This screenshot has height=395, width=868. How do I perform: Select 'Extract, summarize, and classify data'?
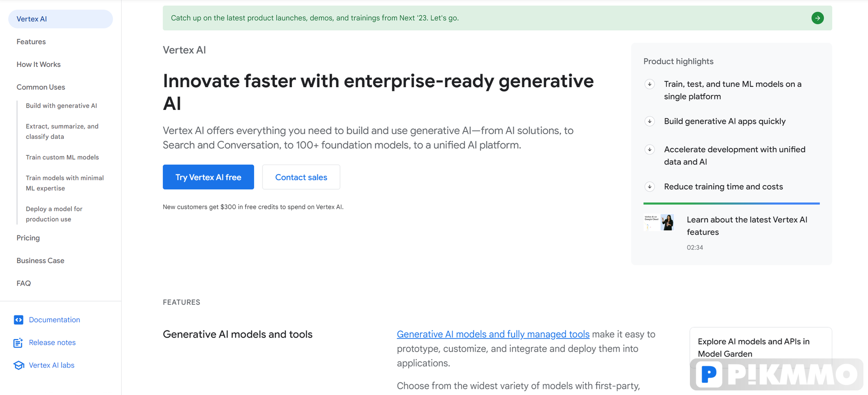pos(62,132)
